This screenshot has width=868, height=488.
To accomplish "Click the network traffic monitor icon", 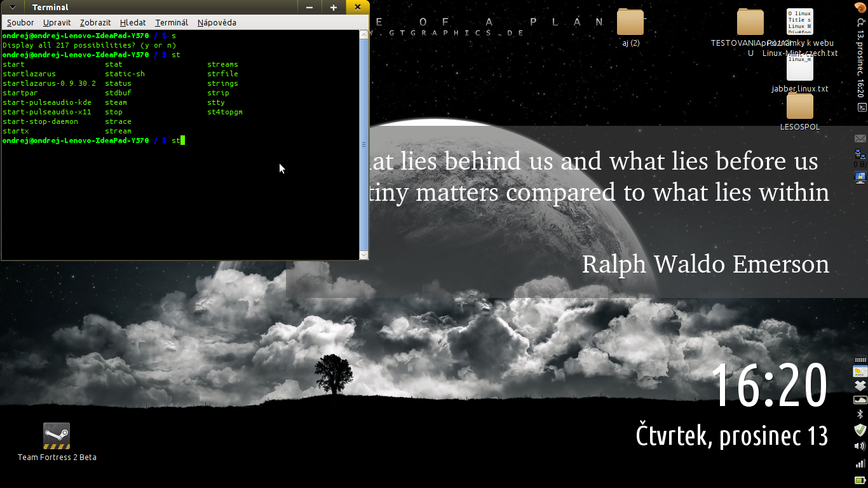I will pyautogui.click(x=860, y=153).
